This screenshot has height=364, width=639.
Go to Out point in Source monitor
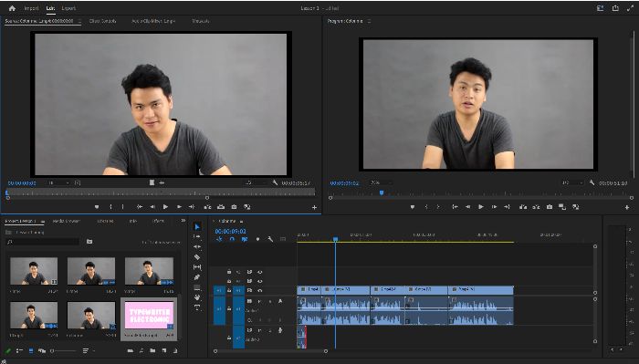192,207
